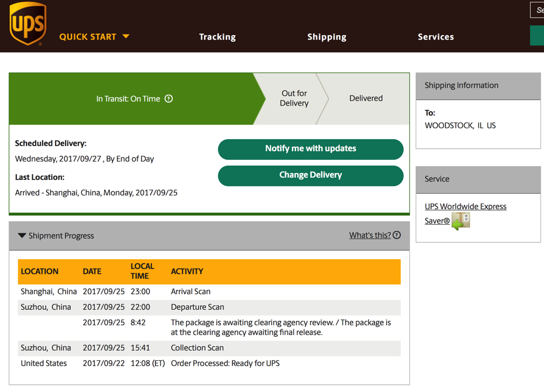This screenshot has width=544, height=392.
Task: Click the Departure Scan activity entry
Action: point(197,307)
